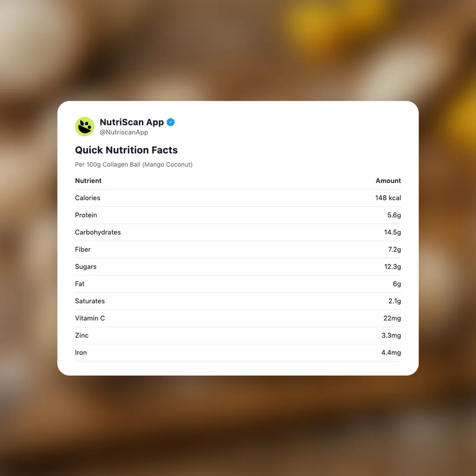
Task: Click the Per 100g Collagen Ball subtitle
Action: (x=134, y=164)
